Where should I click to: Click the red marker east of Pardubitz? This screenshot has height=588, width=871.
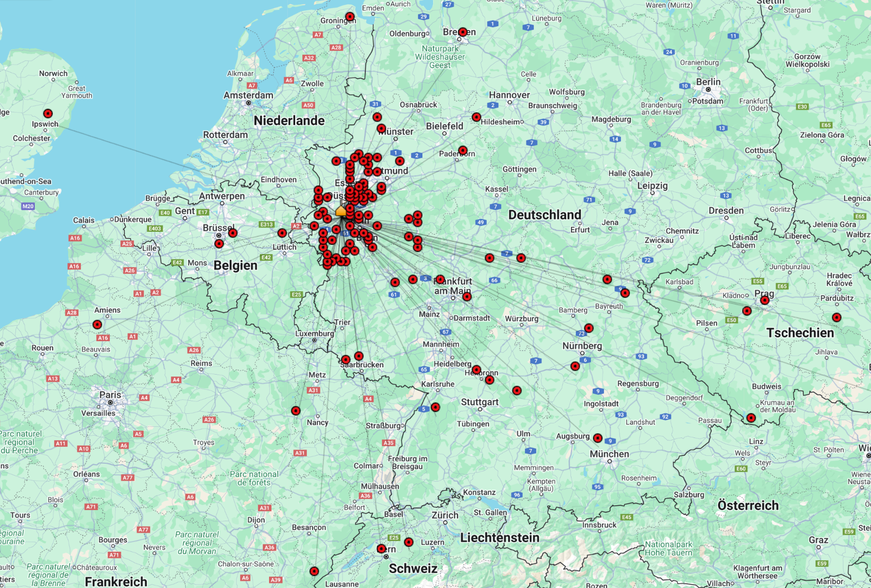pyautogui.click(x=837, y=317)
